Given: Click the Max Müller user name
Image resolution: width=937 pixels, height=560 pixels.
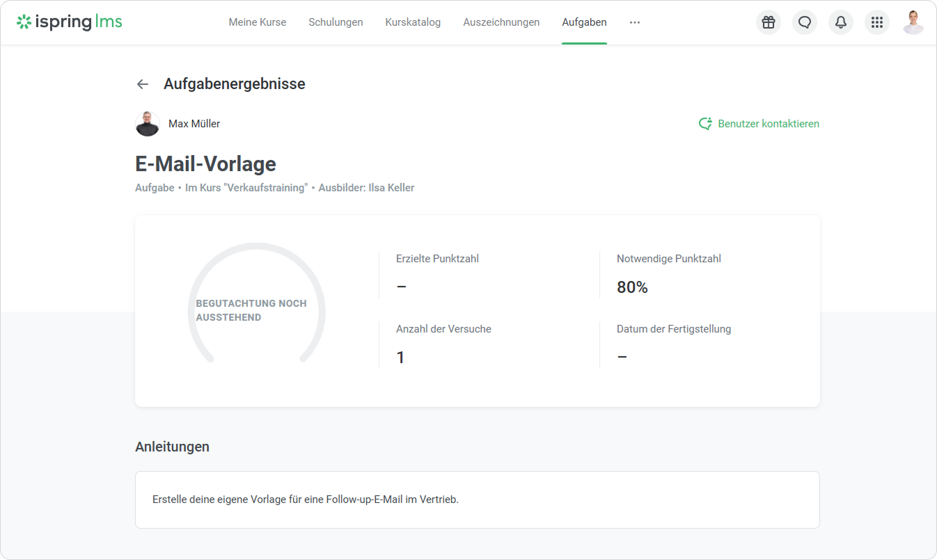Looking at the screenshot, I should click(194, 124).
